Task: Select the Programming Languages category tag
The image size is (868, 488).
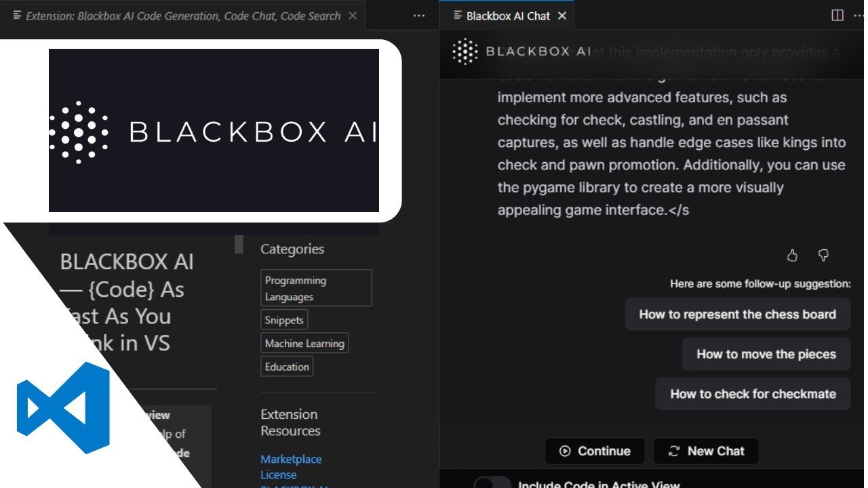Action: (316, 288)
